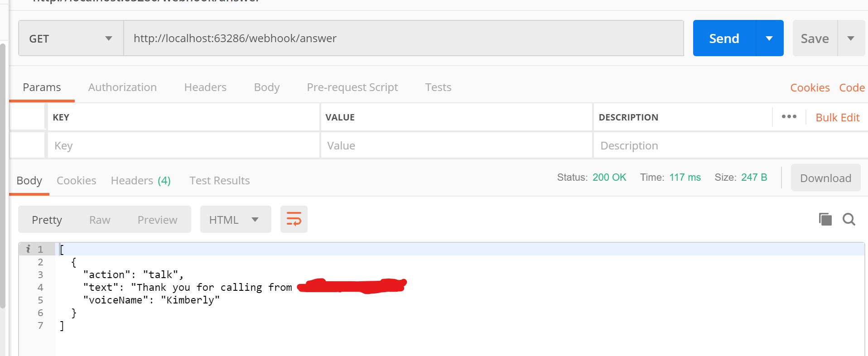
Task: Select the response Body tab
Action: tap(29, 181)
